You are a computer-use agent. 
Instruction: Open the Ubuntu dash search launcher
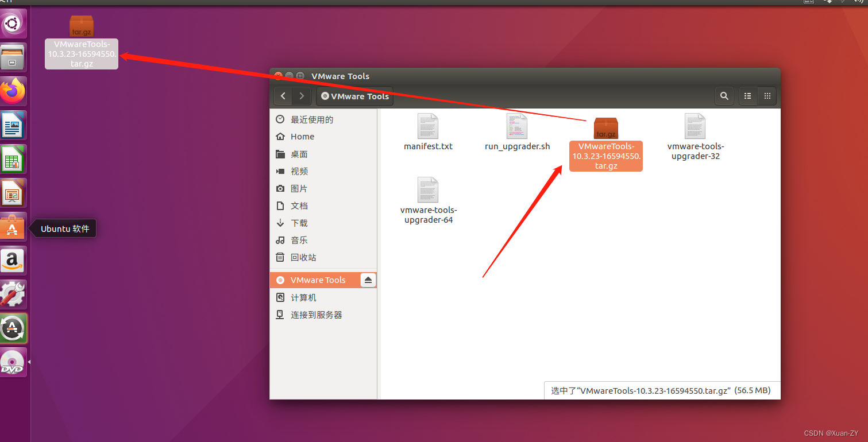[13, 24]
